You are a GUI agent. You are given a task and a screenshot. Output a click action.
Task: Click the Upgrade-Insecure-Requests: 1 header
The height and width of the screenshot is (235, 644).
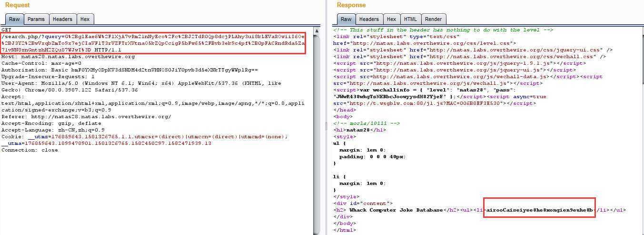point(48,76)
